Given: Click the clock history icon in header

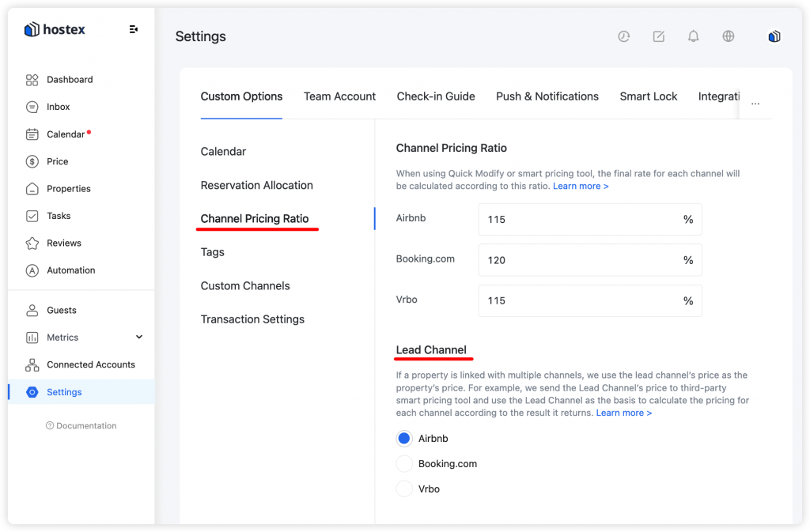Looking at the screenshot, I should tap(624, 36).
